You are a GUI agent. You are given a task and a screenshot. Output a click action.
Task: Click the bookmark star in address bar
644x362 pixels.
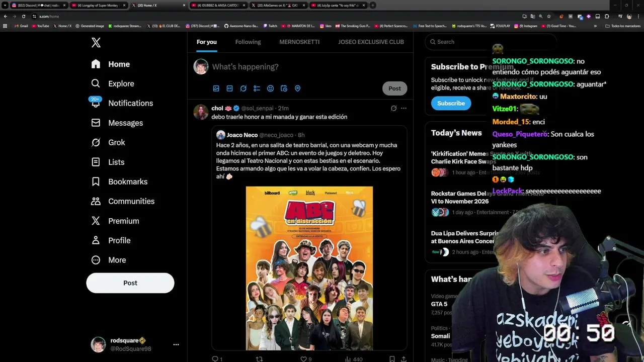pos(549,16)
